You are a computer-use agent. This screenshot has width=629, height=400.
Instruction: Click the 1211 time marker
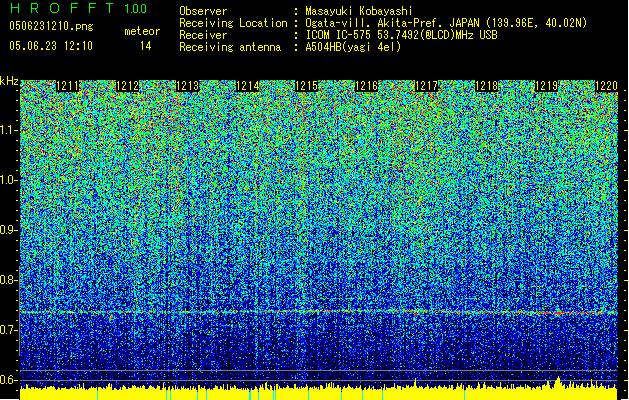pyautogui.click(x=68, y=86)
